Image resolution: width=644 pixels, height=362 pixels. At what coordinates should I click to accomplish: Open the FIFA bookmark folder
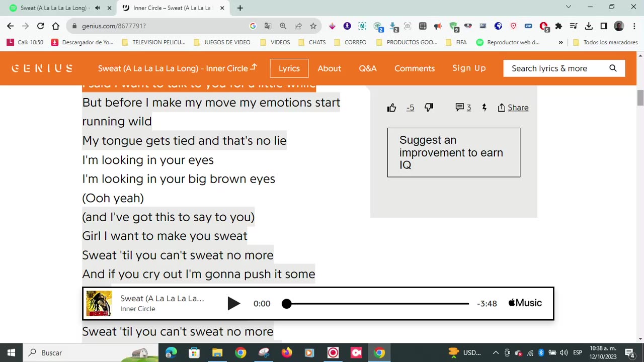click(456, 42)
